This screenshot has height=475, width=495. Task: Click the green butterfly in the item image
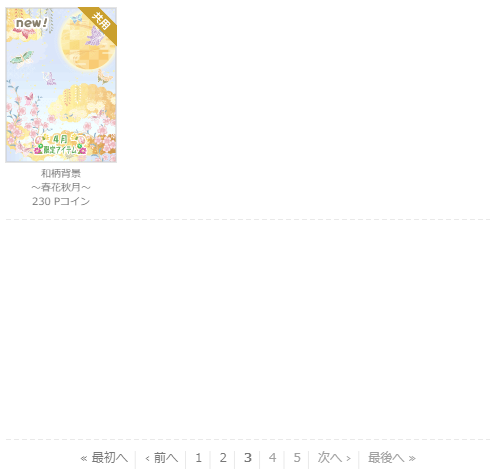[x=22, y=58]
